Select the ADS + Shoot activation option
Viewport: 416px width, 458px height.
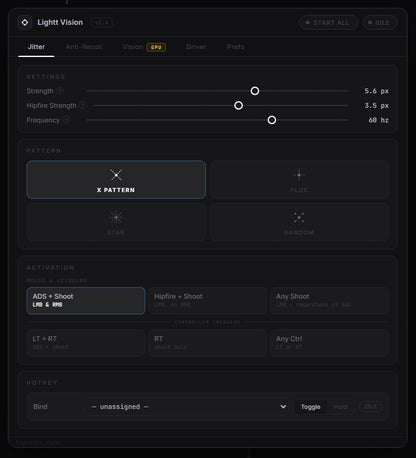coord(86,301)
